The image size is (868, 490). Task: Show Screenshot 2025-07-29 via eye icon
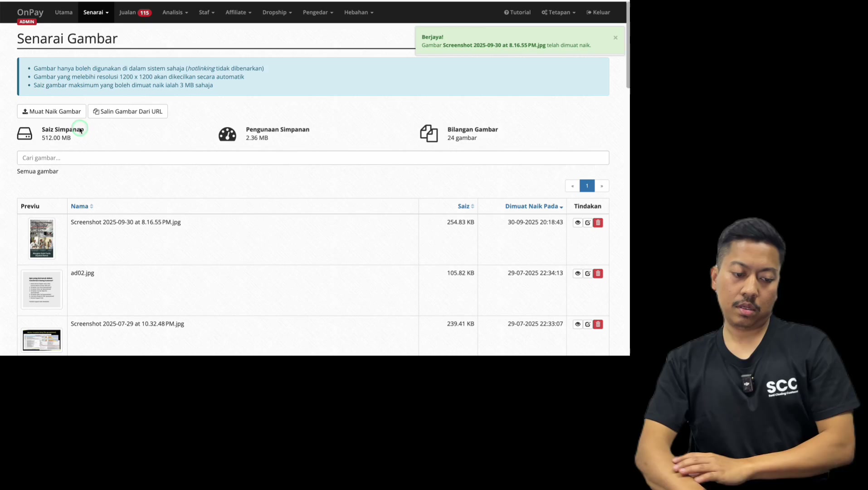(x=577, y=324)
